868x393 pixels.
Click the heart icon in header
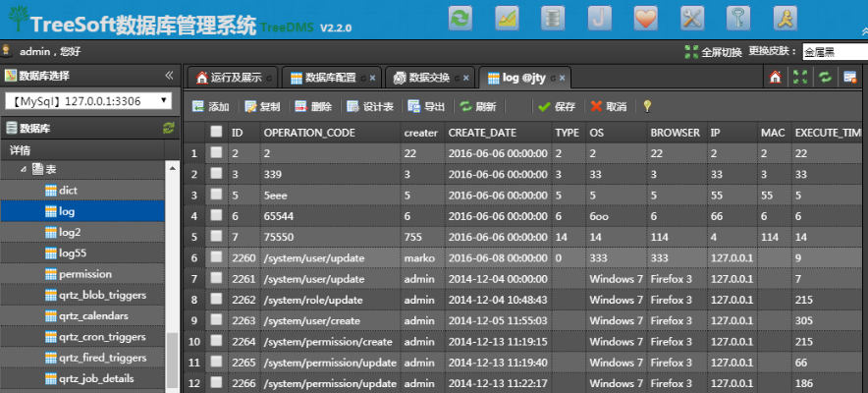point(645,19)
